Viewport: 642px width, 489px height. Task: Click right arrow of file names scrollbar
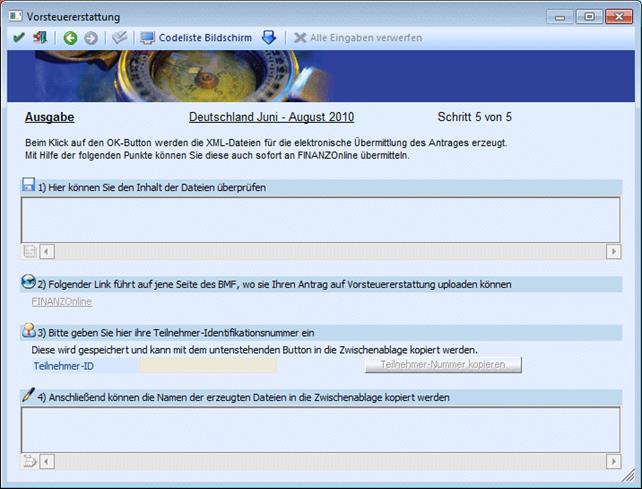613,461
